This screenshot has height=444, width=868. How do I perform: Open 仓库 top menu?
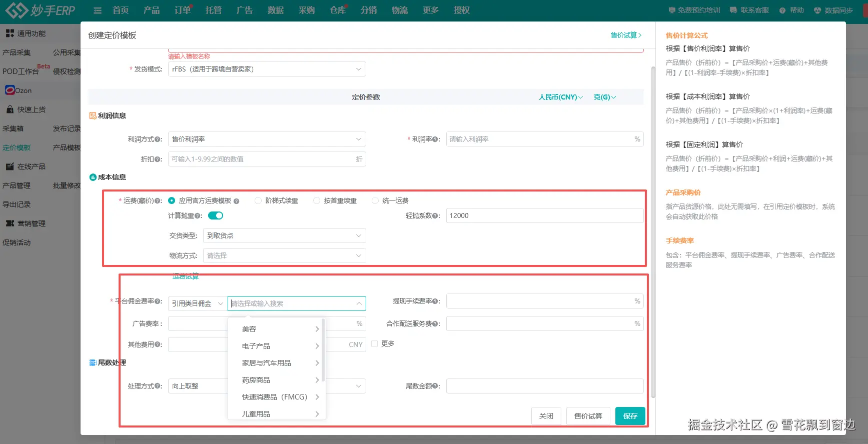tap(338, 10)
